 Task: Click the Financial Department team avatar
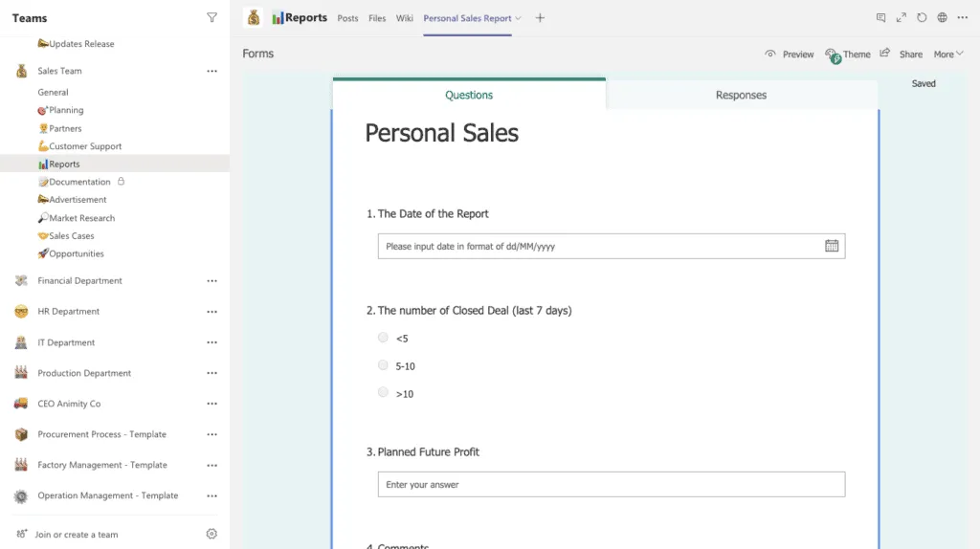click(21, 280)
